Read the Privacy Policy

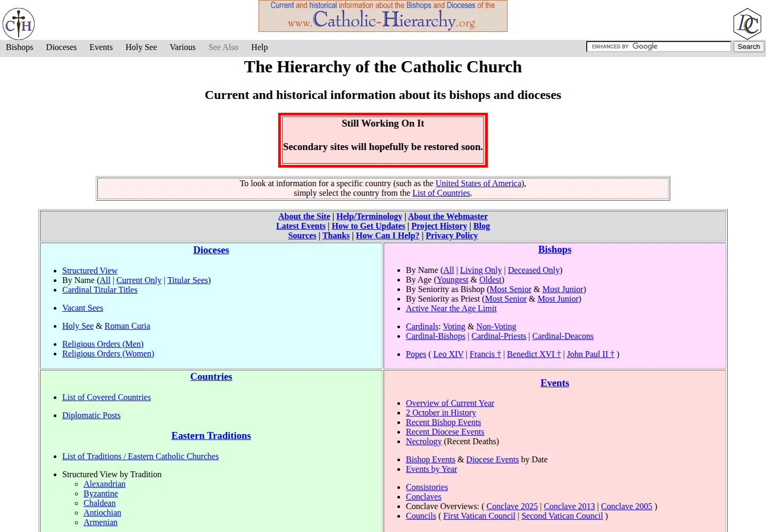452,236
